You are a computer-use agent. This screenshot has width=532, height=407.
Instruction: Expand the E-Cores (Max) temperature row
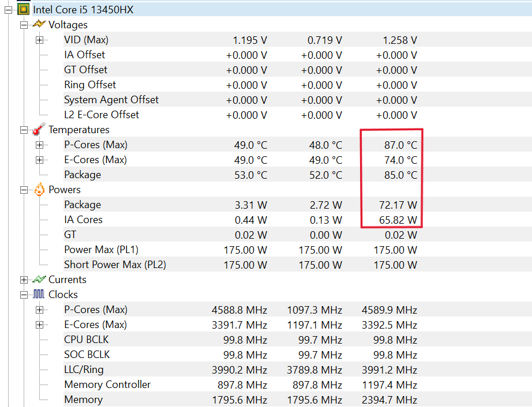click(39, 160)
